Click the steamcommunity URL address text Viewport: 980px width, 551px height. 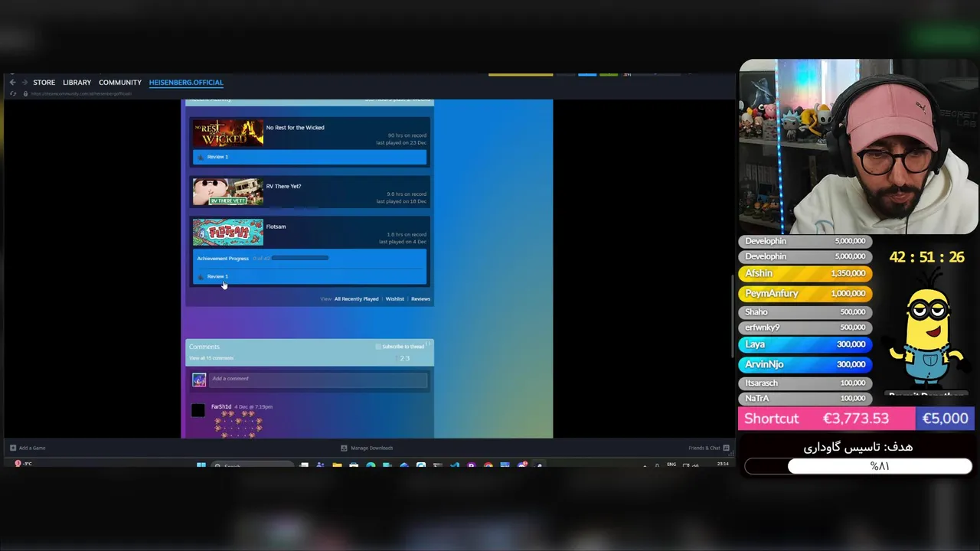pyautogui.click(x=81, y=93)
